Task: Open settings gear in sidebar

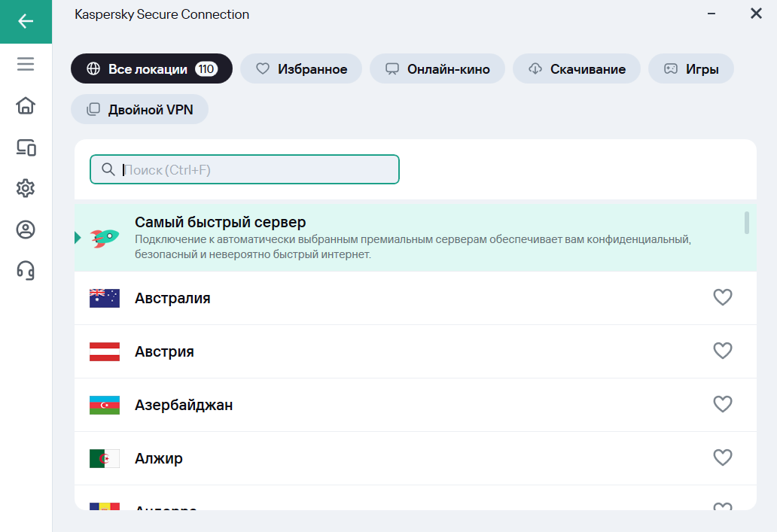Action: [x=26, y=188]
